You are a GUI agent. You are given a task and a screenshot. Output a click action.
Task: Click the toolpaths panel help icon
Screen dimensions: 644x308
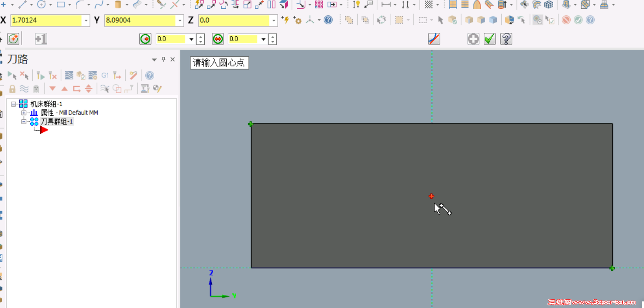[149, 75]
